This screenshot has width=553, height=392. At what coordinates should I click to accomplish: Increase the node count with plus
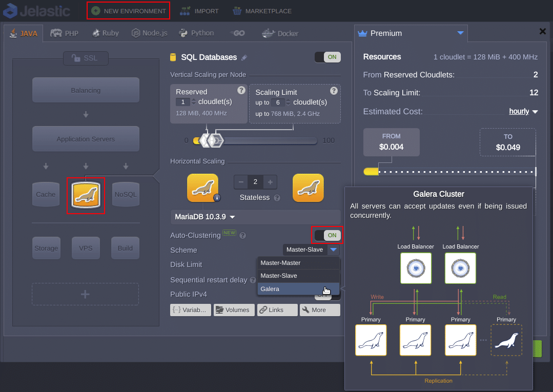(x=270, y=182)
